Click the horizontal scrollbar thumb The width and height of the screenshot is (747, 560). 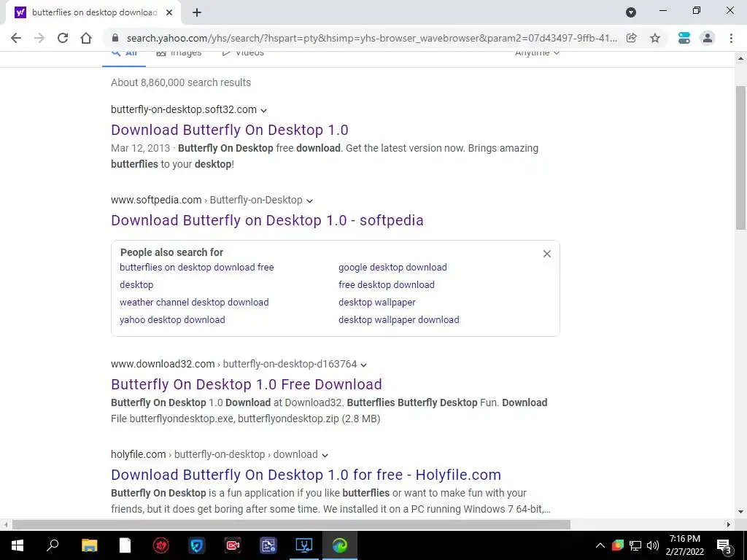[290, 525]
